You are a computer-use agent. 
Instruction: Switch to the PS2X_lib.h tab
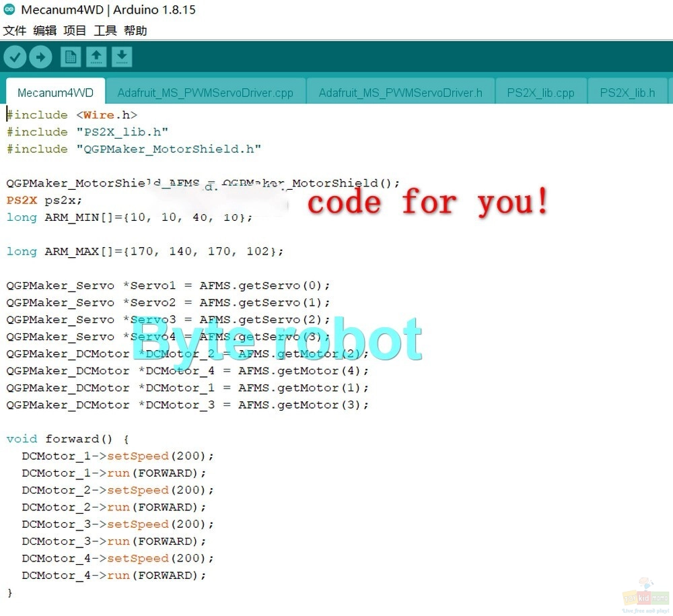tap(627, 92)
